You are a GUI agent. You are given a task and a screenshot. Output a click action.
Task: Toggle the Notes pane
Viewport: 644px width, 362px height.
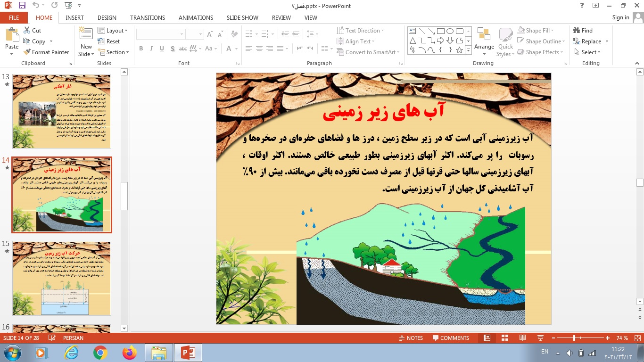[411, 338]
